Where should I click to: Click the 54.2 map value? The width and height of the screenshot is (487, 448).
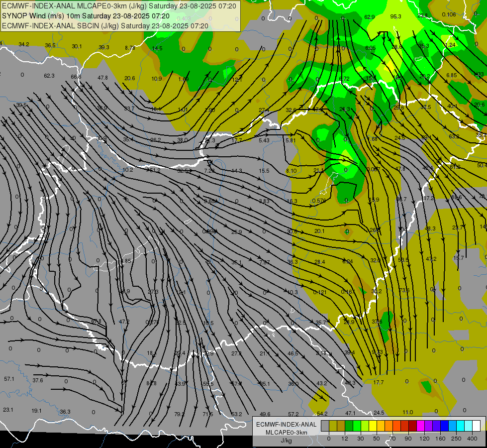pyautogui.click(x=322, y=414)
